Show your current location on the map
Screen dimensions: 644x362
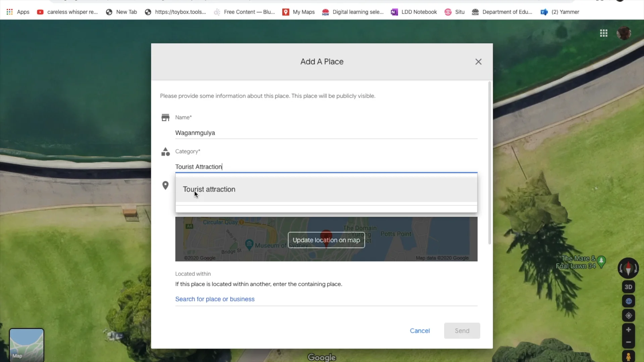click(629, 315)
